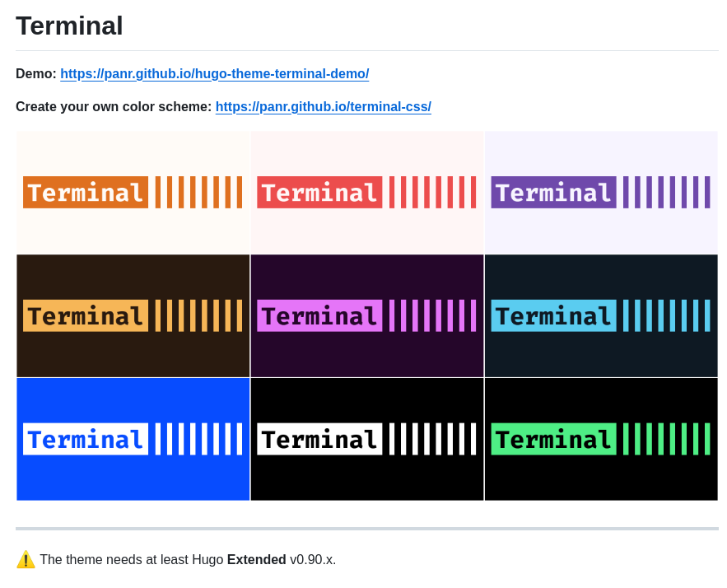This screenshot has width=727, height=588.
Task: Select the green-on-black Terminal scheme preview
Action: [x=601, y=439]
